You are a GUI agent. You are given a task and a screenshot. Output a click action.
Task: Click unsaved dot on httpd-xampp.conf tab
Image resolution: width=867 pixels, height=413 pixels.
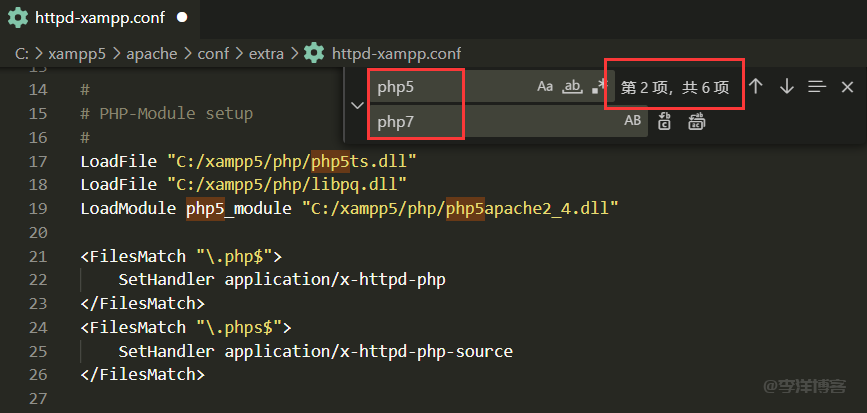(x=182, y=18)
